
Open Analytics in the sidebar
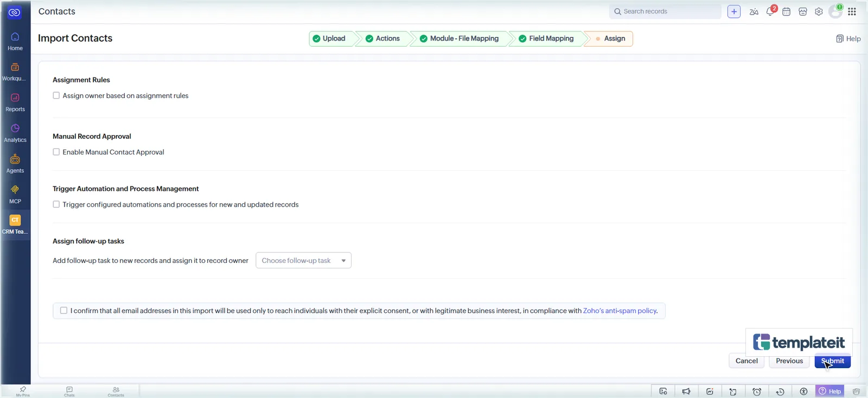click(x=15, y=133)
